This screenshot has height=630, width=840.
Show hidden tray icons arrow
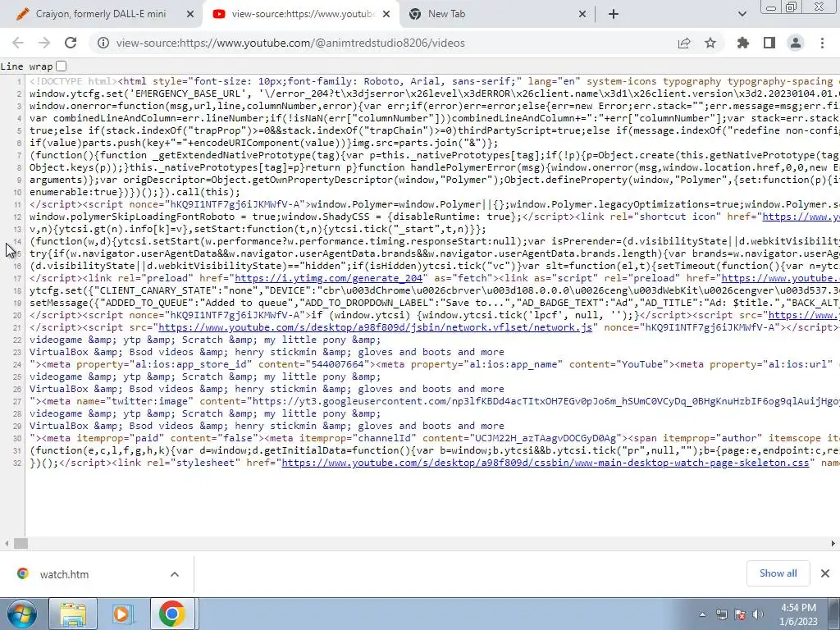point(703,614)
